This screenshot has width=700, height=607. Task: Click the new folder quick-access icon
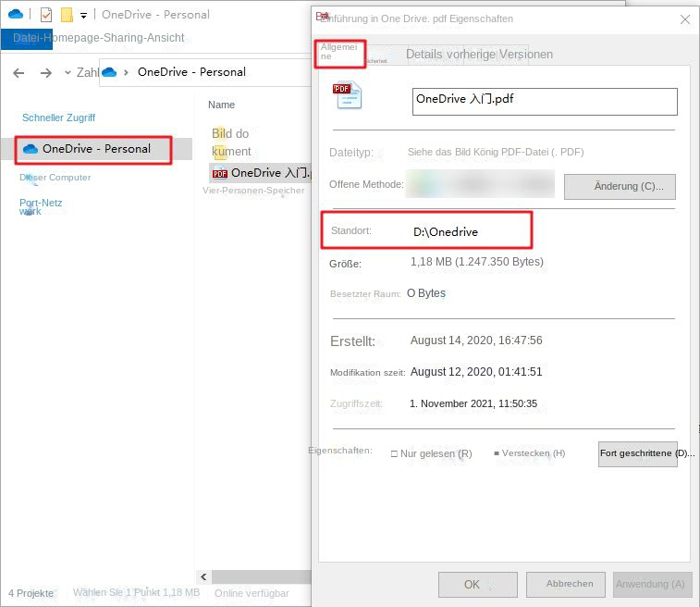coord(67,15)
